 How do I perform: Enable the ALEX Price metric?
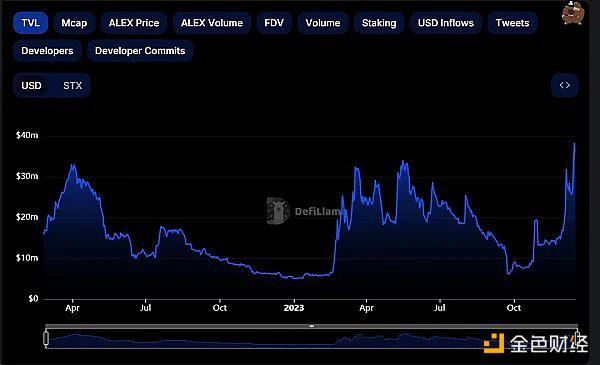pos(134,23)
